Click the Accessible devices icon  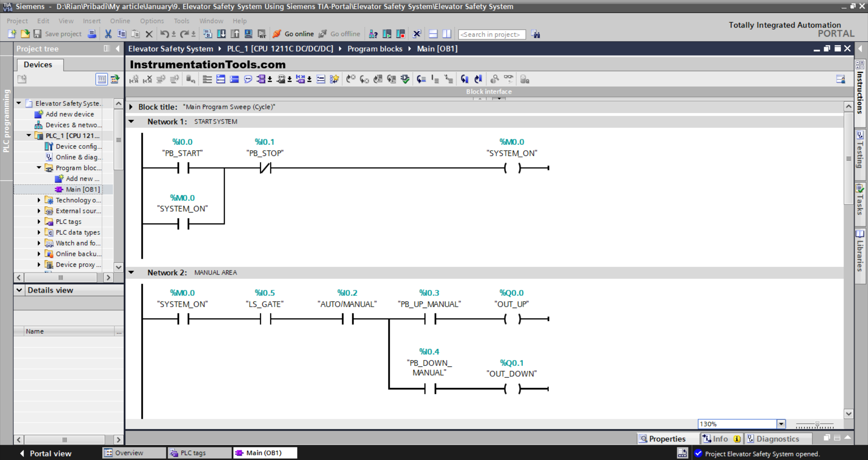(x=373, y=34)
